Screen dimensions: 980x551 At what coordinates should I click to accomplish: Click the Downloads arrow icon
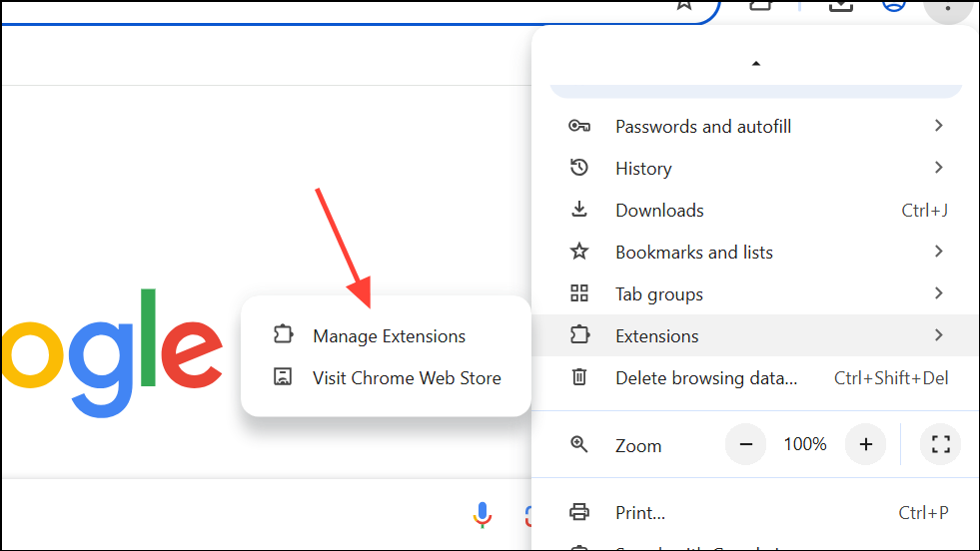pyautogui.click(x=579, y=210)
